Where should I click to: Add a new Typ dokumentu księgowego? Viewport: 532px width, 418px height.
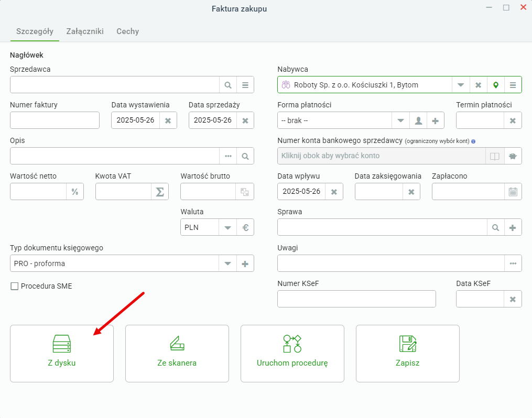245,263
